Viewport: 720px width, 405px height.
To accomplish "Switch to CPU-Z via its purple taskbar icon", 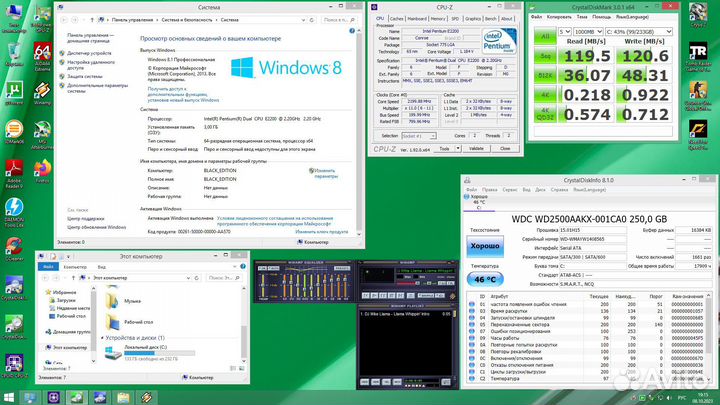I will pyautogui.click(x=54, y=397).
